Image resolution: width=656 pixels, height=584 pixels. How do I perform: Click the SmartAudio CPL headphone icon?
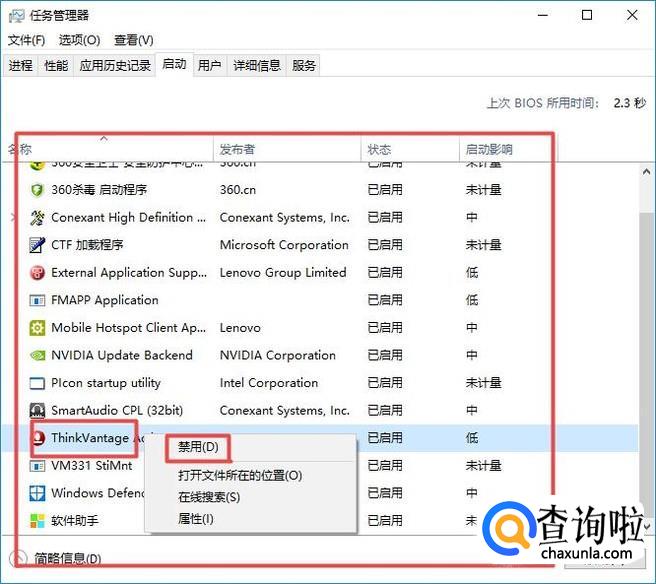[37, 410]
